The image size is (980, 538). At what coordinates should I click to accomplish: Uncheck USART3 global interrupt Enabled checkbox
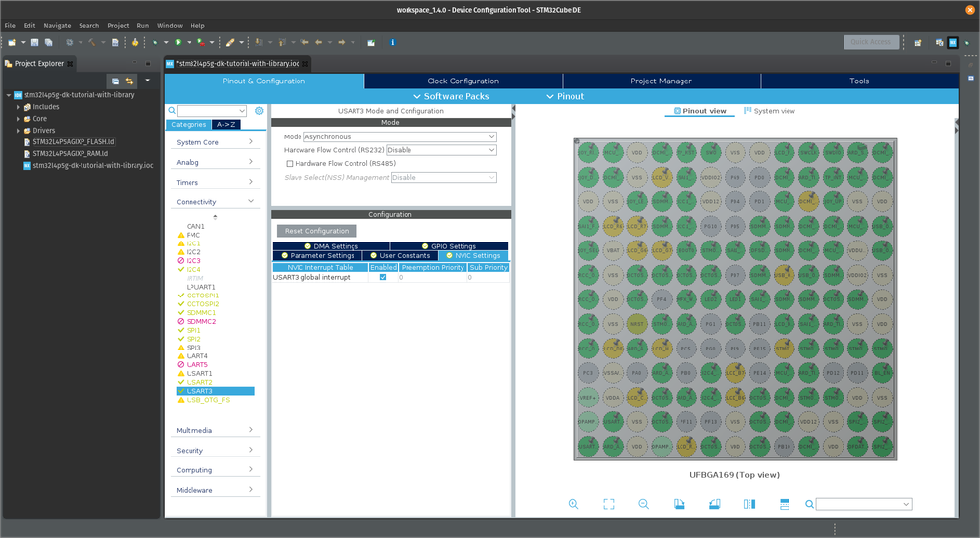tap(383, 277)
